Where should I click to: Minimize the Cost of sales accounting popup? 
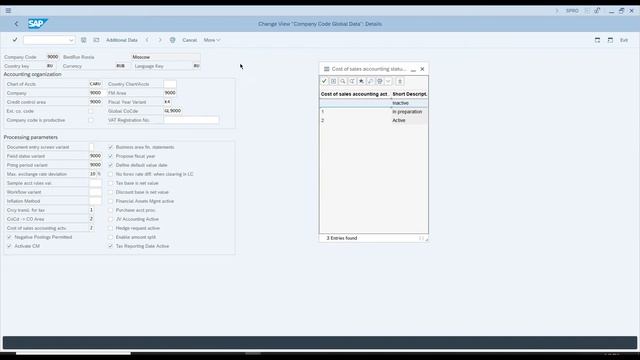click(x=413, y=69)
